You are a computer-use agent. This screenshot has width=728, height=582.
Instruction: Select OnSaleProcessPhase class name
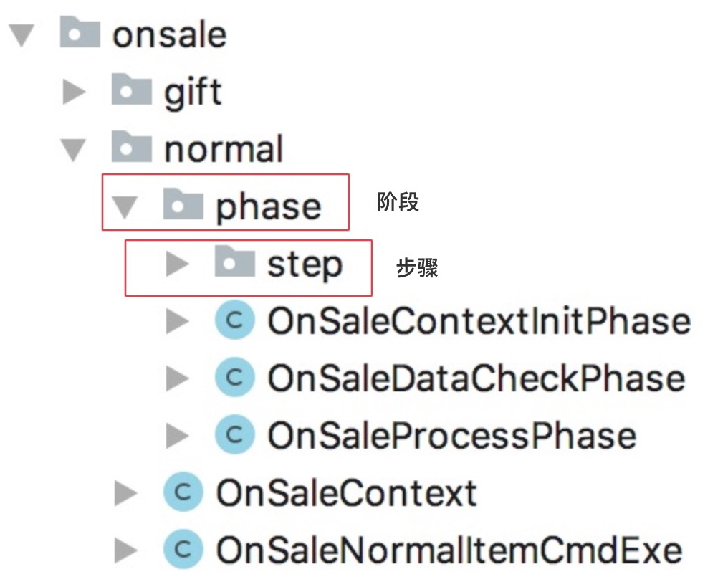click(452, 436)
